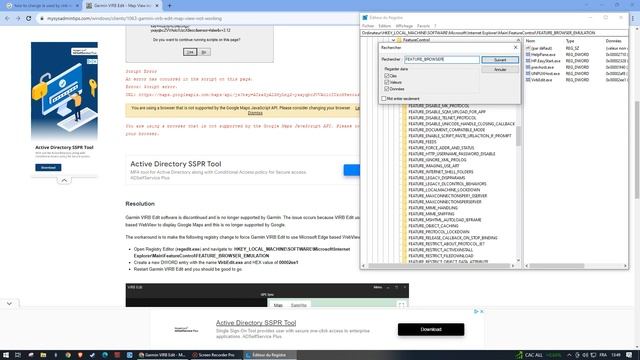Open the Windows Start menu

[x=6, y=355]
